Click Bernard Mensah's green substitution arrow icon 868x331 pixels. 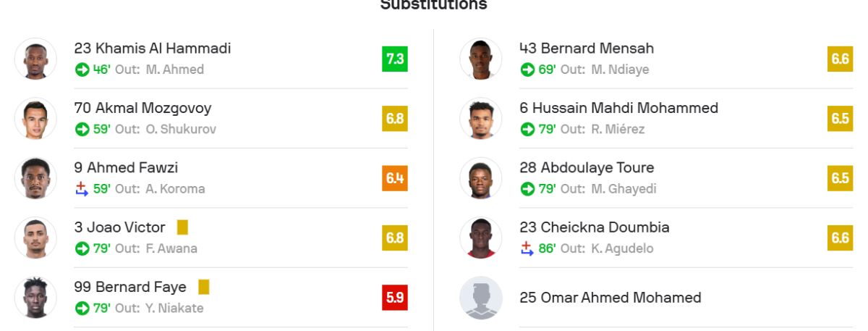click(x=527, y=70)
